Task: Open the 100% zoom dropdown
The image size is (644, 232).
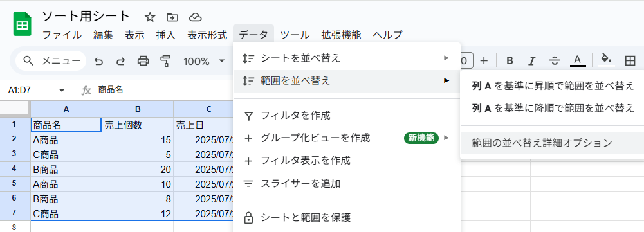Action: pos(204,61)
